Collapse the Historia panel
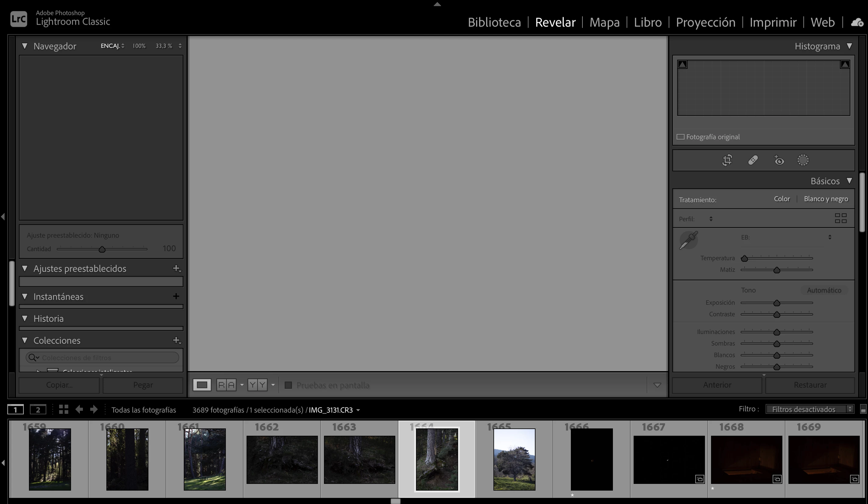 [x=25, y=318]
